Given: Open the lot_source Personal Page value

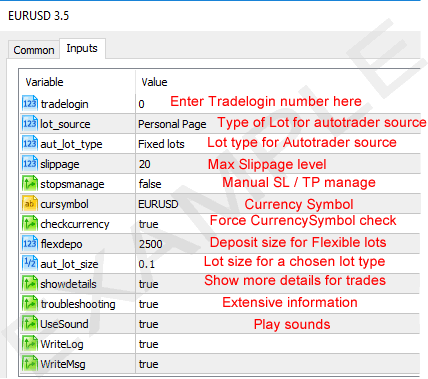Looking at the screenshot, I should pyautogui.click(x=172, y=124).
